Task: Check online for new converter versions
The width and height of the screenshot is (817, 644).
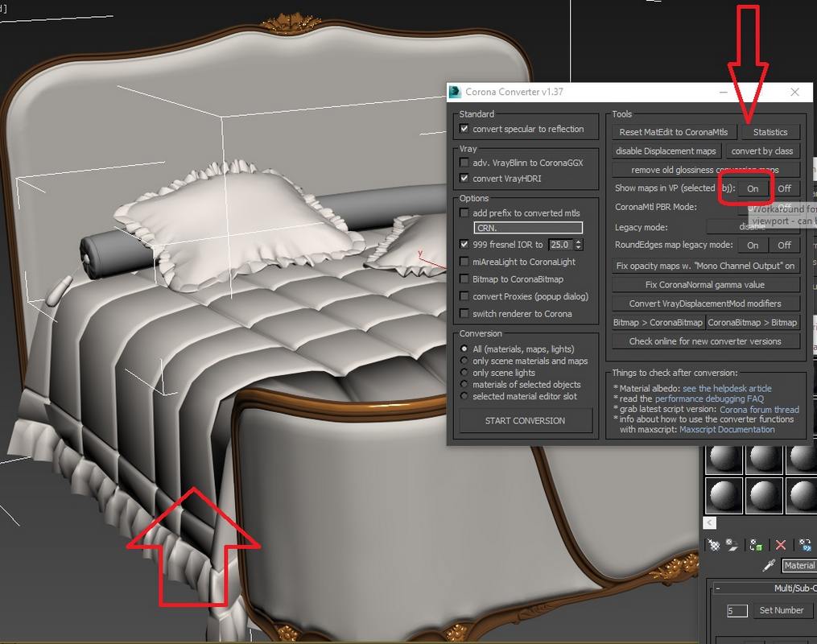Action: (705, 341)
